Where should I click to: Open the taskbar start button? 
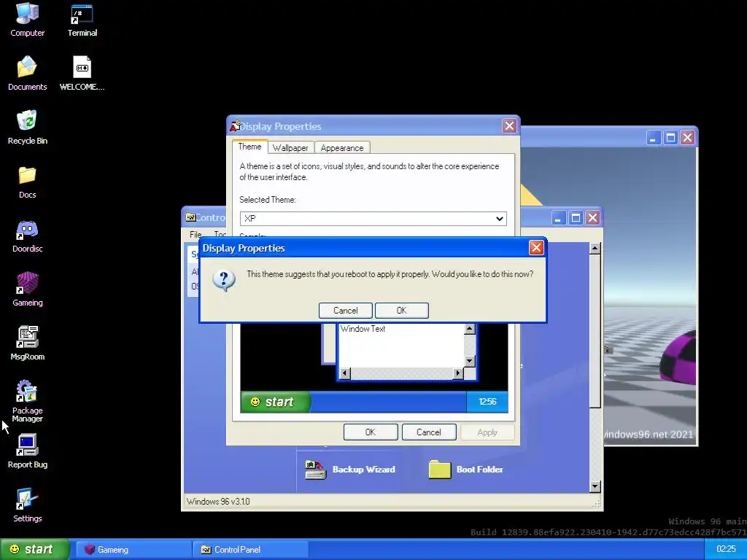click(35, 550)
